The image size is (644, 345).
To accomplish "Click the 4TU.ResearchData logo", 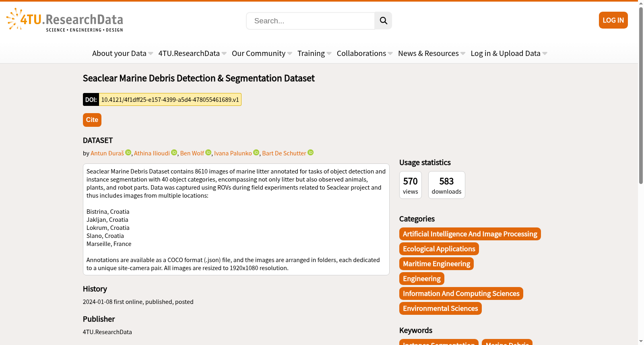I will coord(64,20).
